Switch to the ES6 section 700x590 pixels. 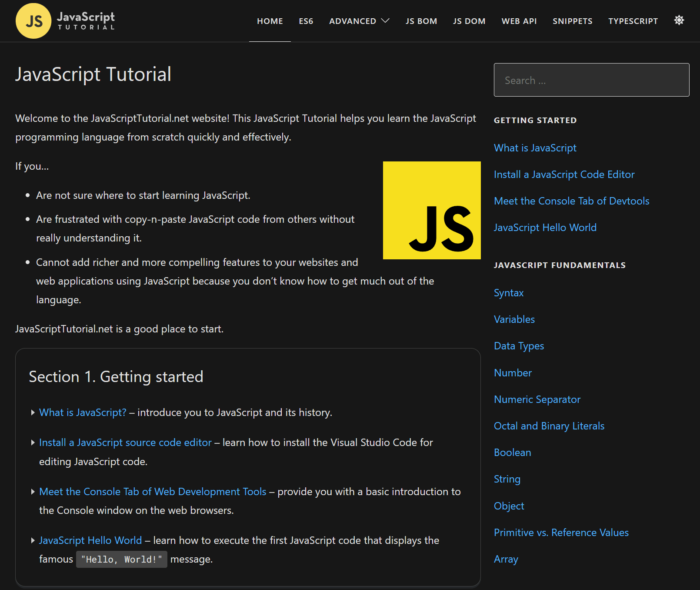point(306,21)
